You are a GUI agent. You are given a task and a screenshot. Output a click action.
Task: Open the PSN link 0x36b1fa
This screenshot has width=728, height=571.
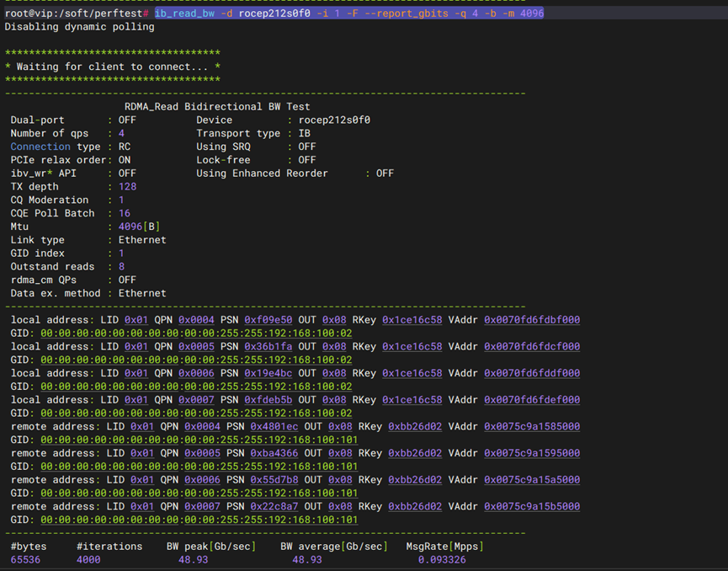(268, 347)
